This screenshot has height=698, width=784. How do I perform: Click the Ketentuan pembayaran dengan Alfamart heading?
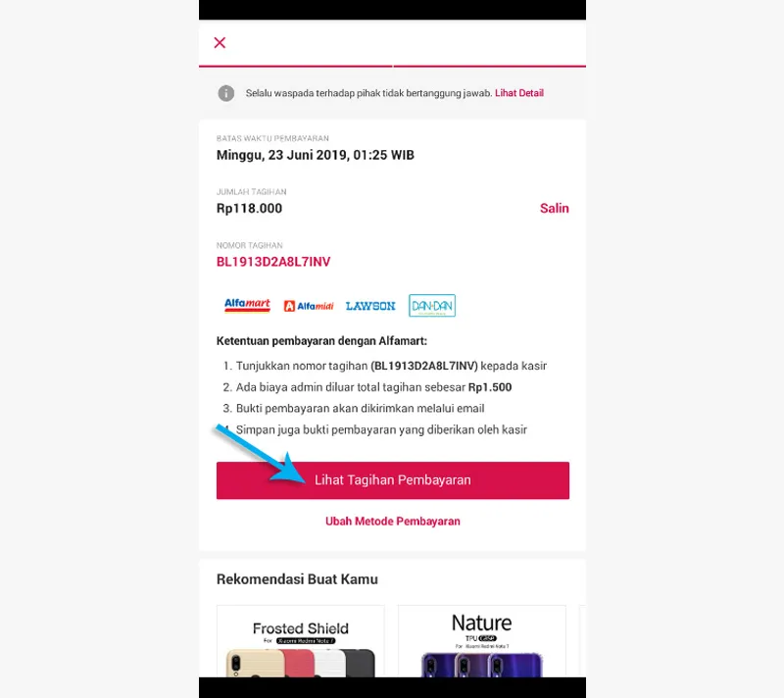(x=321, y=341)
